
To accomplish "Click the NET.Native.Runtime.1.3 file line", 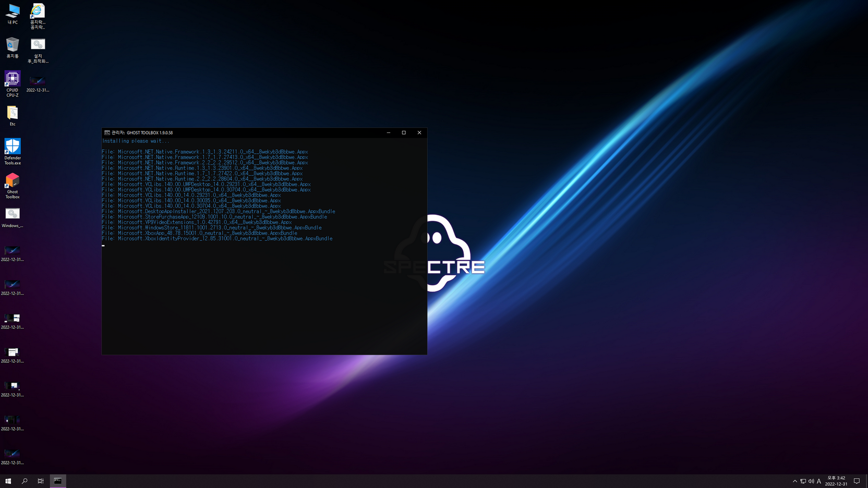I will coord(202,168).
